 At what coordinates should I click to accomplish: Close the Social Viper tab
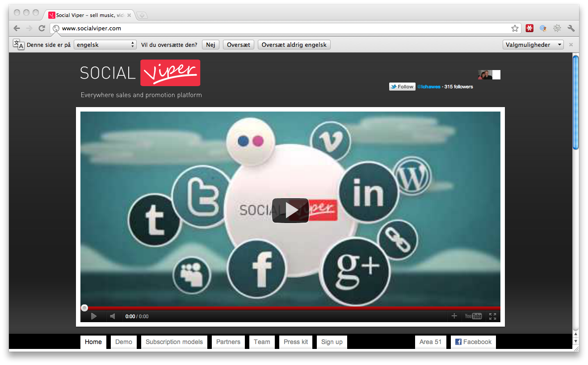(x=129, y=15)
